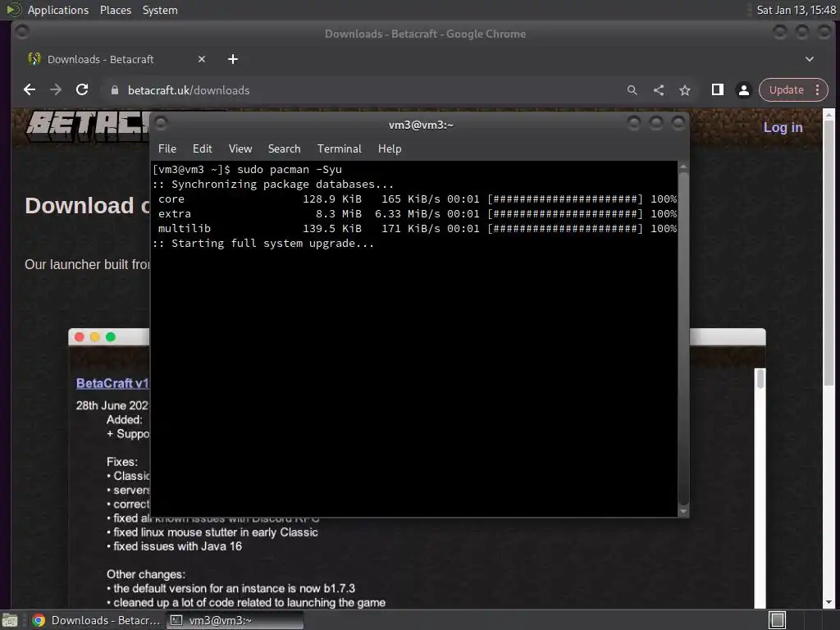Open the terminal View menu
Image resolution: width=840 pixels, height=630 pixels.
tap(240, 149)
